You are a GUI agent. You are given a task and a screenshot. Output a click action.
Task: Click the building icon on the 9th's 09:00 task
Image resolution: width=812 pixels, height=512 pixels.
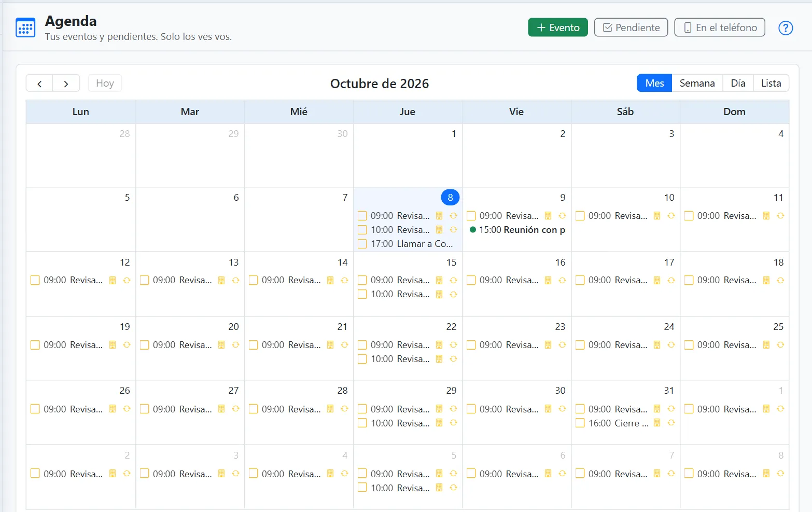point(548,216)
